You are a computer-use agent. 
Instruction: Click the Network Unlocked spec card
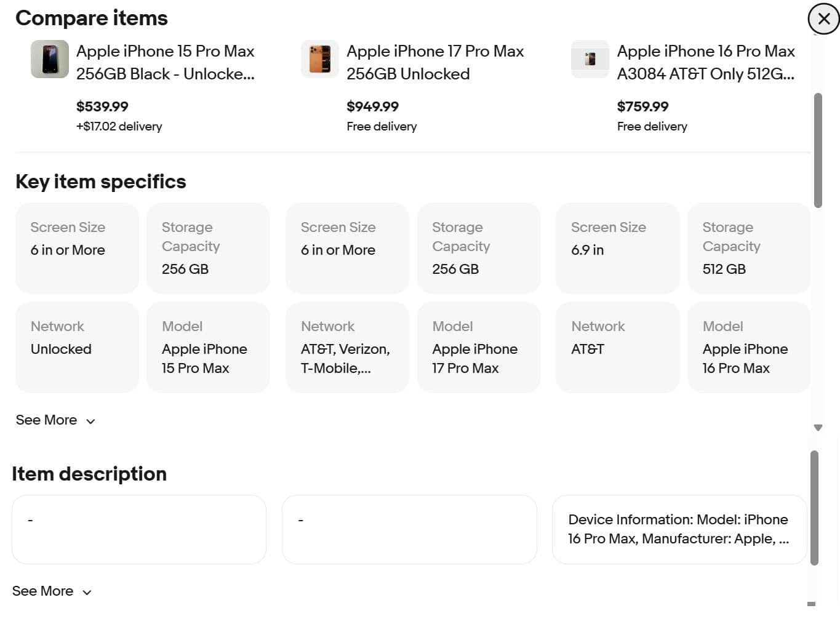[77, 347]
